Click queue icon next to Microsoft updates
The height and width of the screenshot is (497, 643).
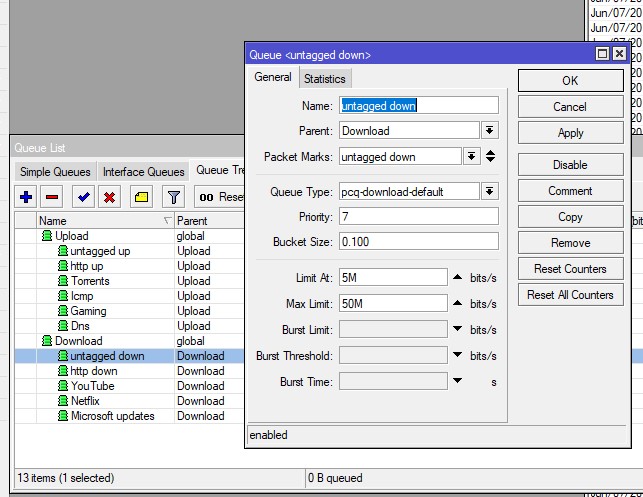(x=63, y=416)
